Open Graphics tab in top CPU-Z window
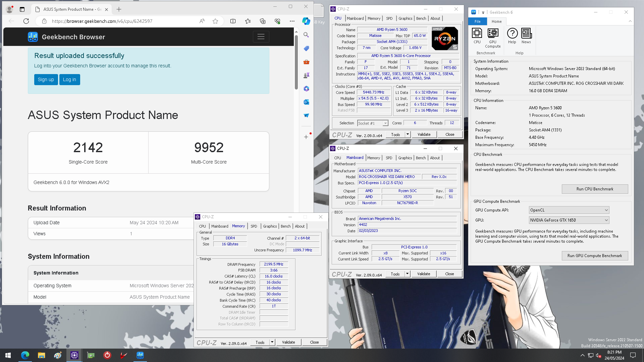Image resolution: width=644 pixels, height=362 pixels. tap(405, 18)
